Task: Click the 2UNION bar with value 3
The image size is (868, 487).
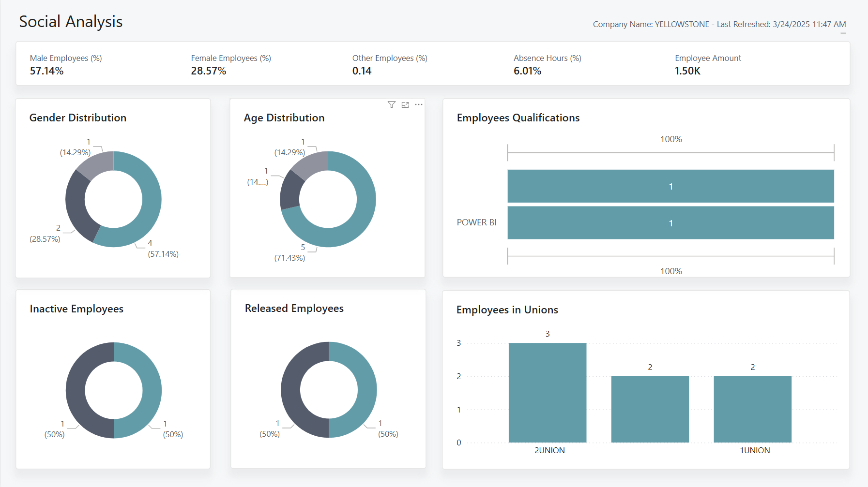Action: tap(548, 393)
